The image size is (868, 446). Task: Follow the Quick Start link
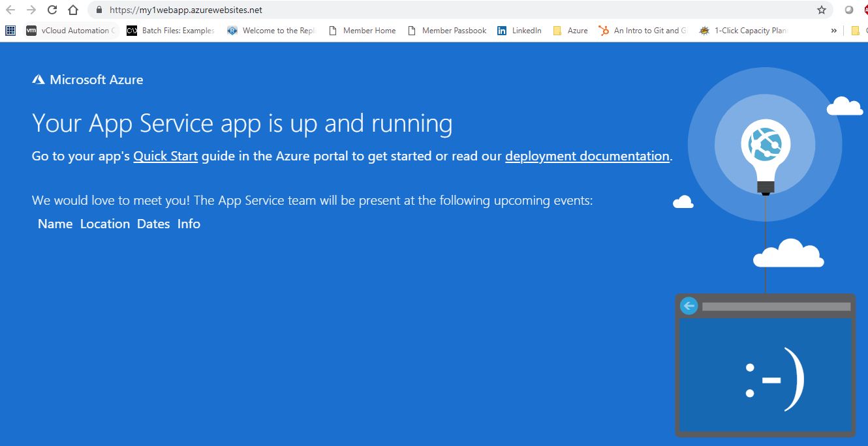point(165,156)
